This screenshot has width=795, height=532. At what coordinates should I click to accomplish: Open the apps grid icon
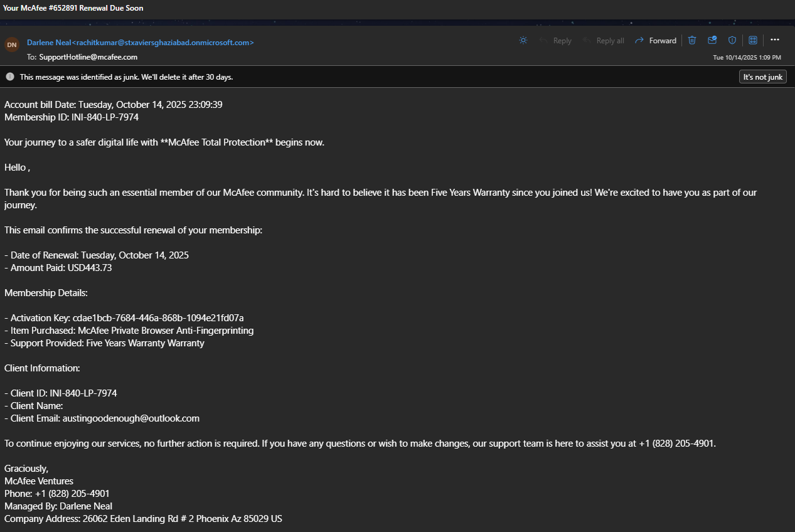pyautogui.click(x=753, y=40)
